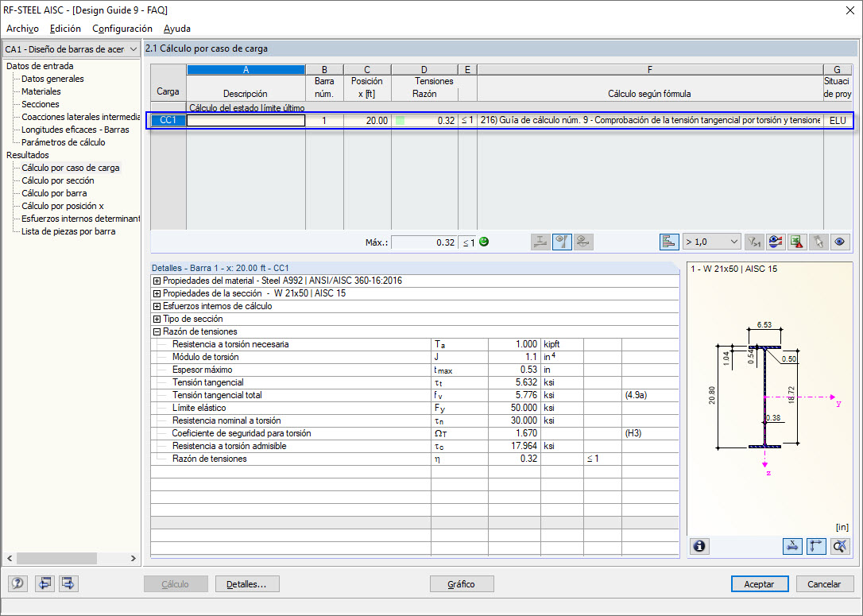Collapse Razón de tensiones section
The height and width of the screenshot is (616, 863).
click(x=157, y=331)
